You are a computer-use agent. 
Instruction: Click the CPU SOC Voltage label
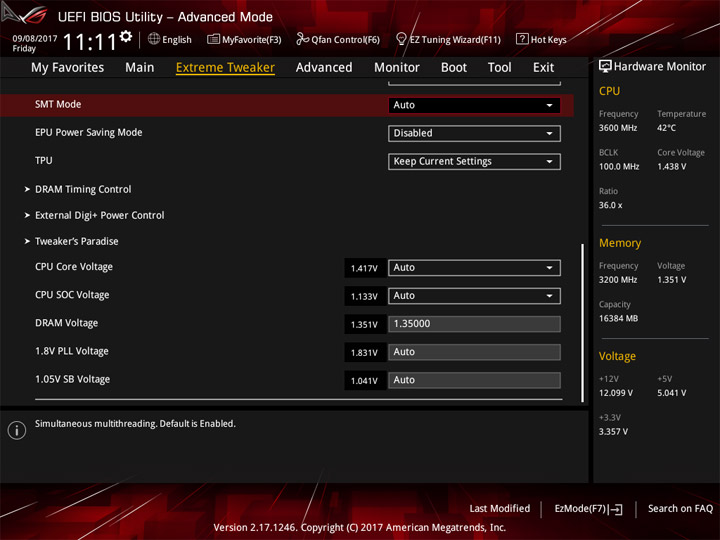click(72, 295)
